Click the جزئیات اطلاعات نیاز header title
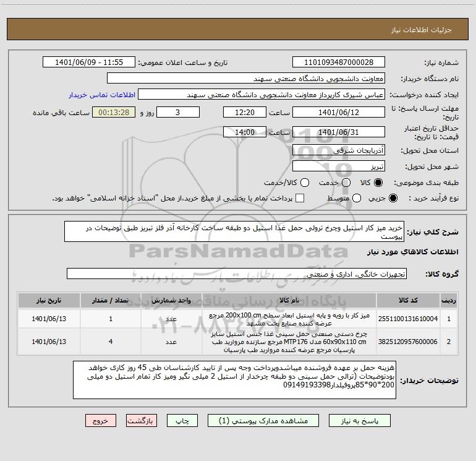The height and width of the screenshot is (461, 476). point(422,30)
